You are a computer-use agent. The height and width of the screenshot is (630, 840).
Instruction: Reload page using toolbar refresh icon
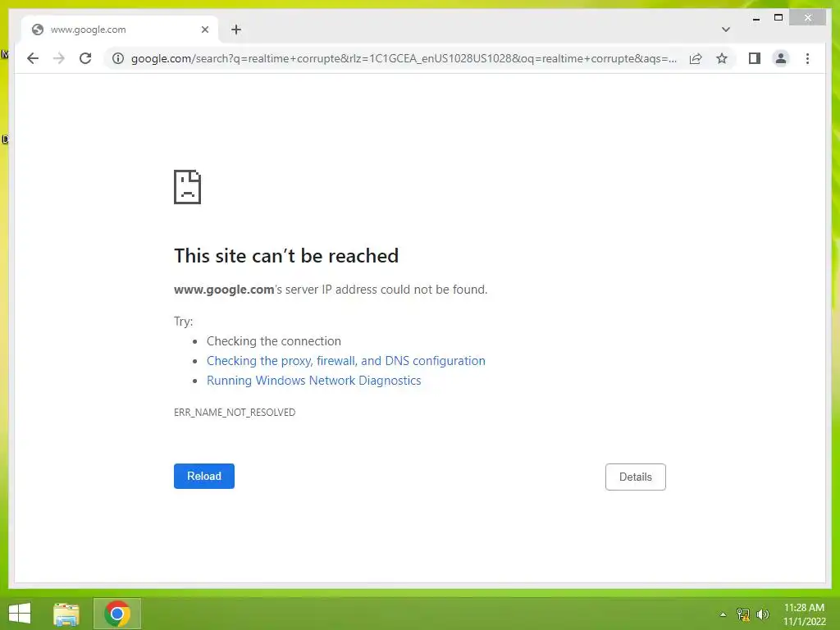click(85, 58)
